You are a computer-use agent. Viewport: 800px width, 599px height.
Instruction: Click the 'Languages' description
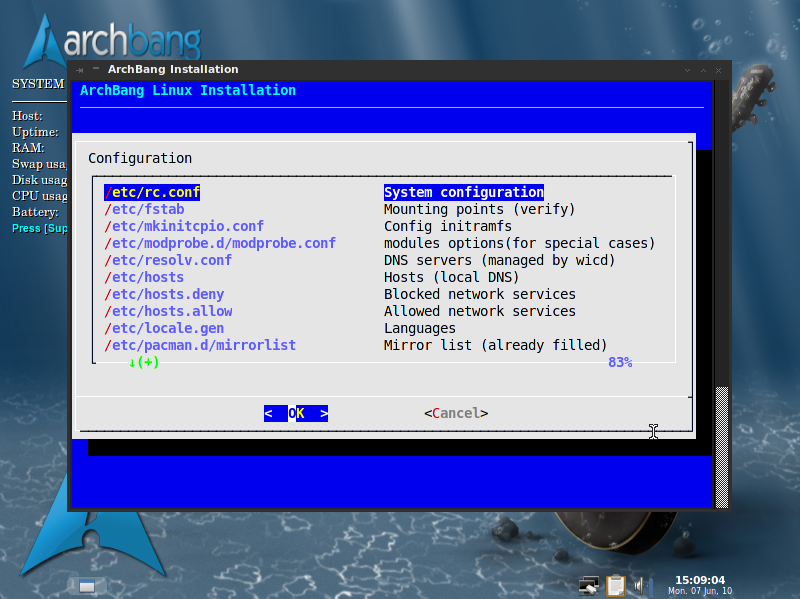[x=419, y=328]
